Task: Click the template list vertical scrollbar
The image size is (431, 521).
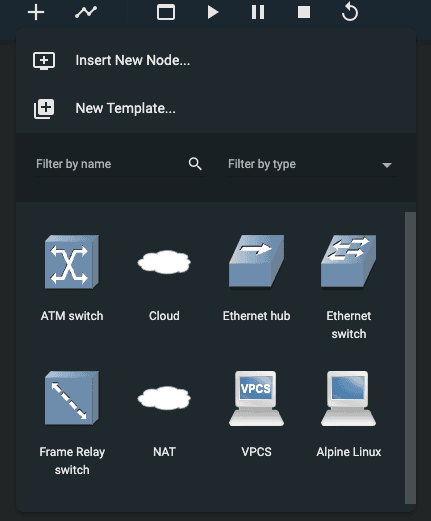Action: tap(410, 358)
